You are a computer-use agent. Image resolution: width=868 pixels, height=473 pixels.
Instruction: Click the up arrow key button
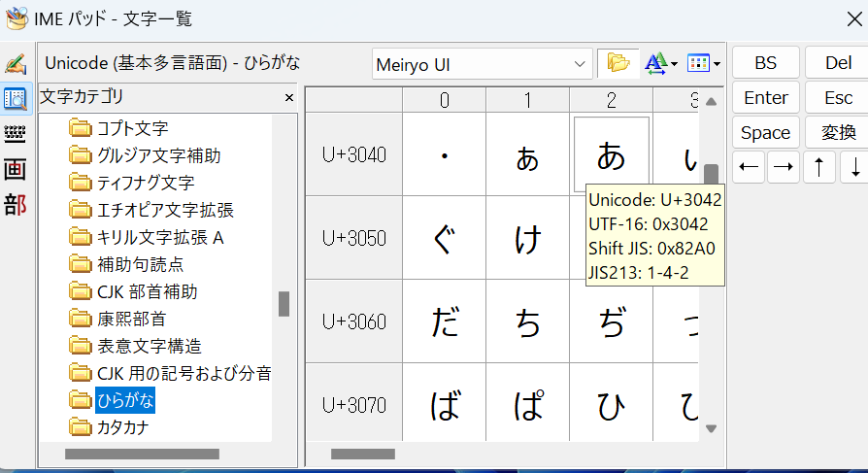(x=819, y=167)
